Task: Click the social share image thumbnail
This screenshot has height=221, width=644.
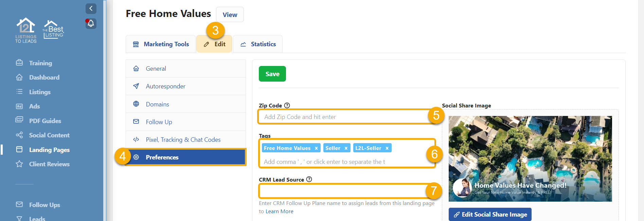Action: point(530,158)
